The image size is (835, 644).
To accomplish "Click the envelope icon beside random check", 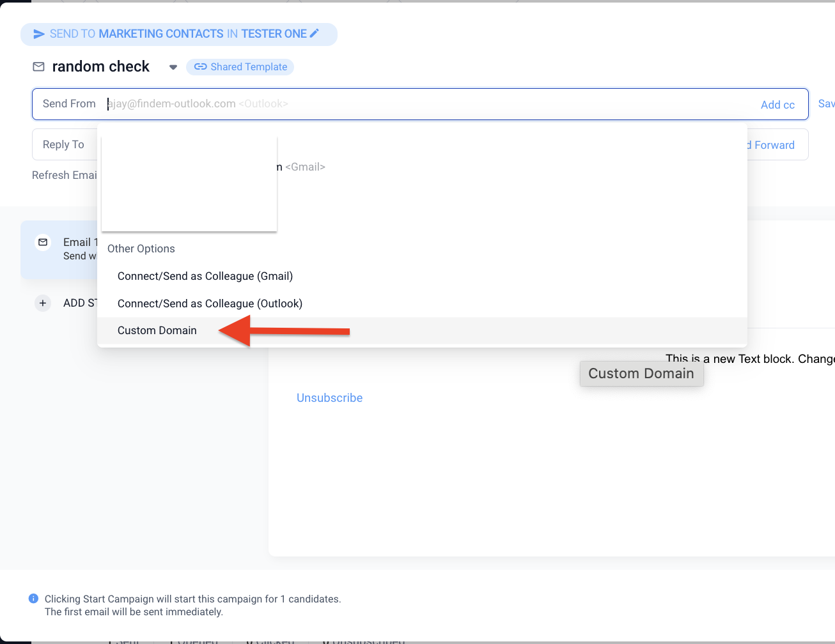I will click(x=39, y=66).
